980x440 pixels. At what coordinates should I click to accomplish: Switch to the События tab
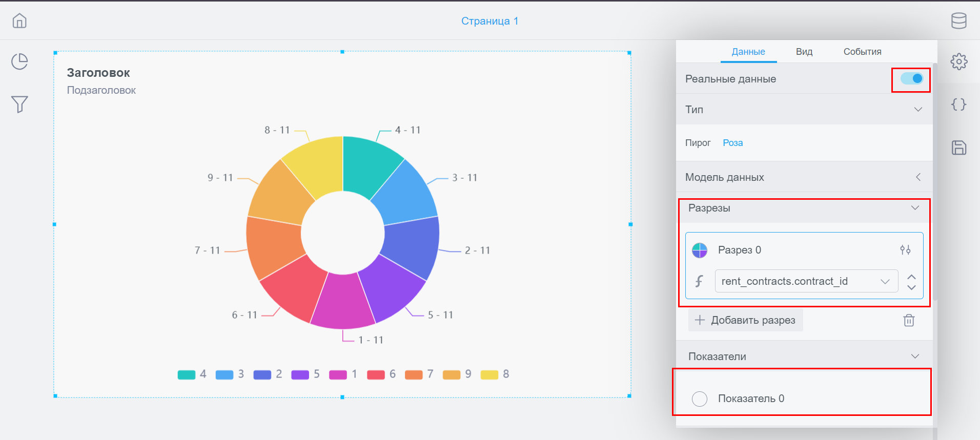click(x=862, y=52)
